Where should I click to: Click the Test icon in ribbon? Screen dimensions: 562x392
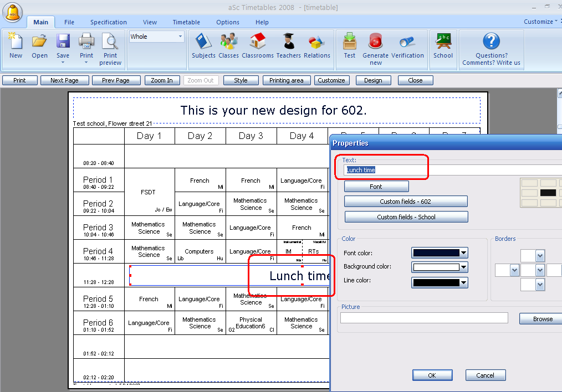pyautogui.click(x=349, y=42)
